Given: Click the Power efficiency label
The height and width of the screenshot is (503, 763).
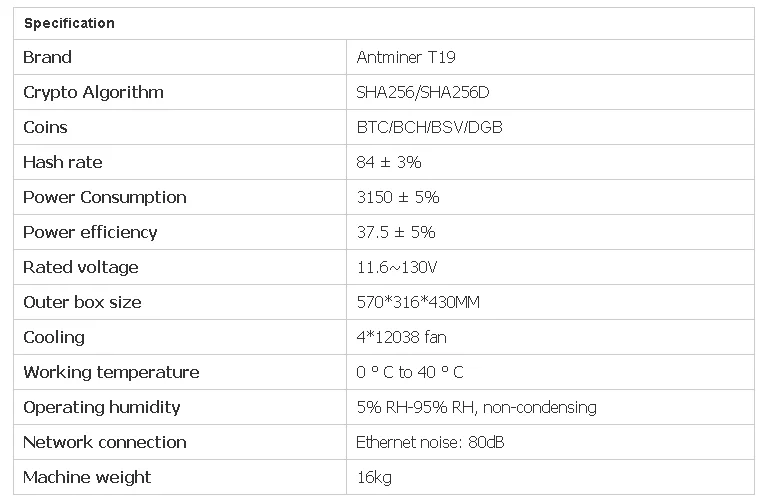Looking at the screenshot, I should click(90, 232).
